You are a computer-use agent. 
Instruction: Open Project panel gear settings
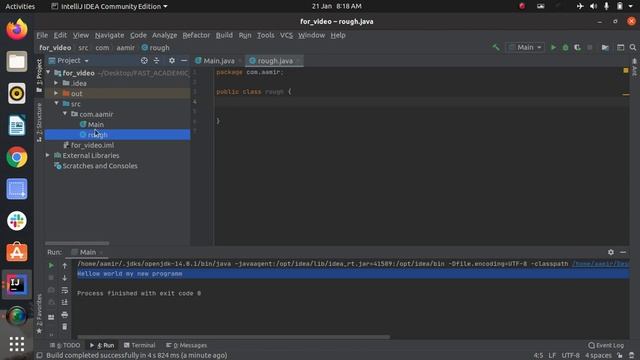(x=172, y=60)
